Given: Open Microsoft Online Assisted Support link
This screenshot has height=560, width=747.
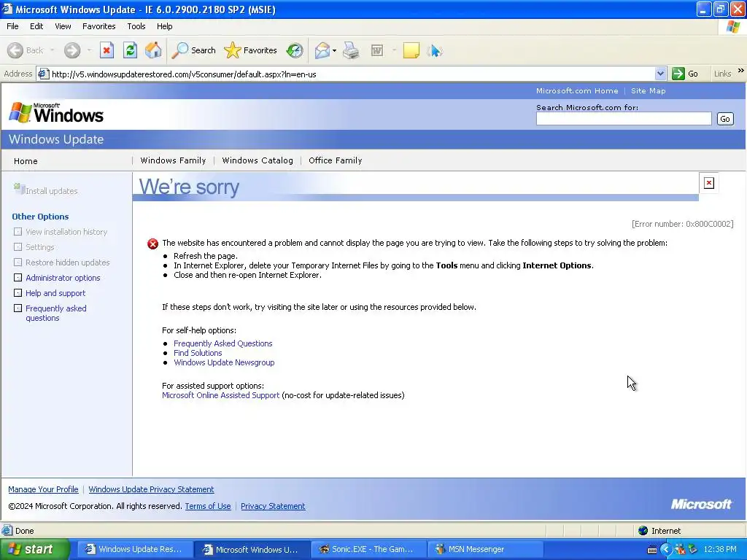Looking at the screenshot, I should pyautogui.click(x=220, y=395).
